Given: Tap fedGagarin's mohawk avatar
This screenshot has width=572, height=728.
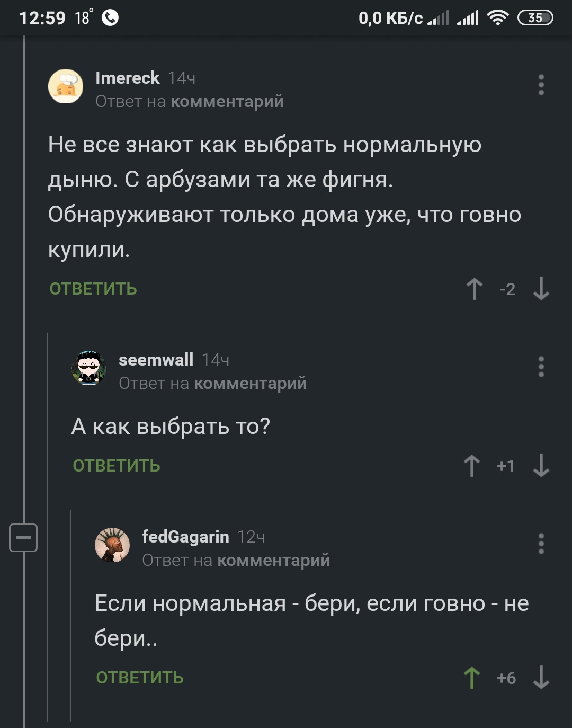Looking at the screenshot, I should click(x=112, y=545).
